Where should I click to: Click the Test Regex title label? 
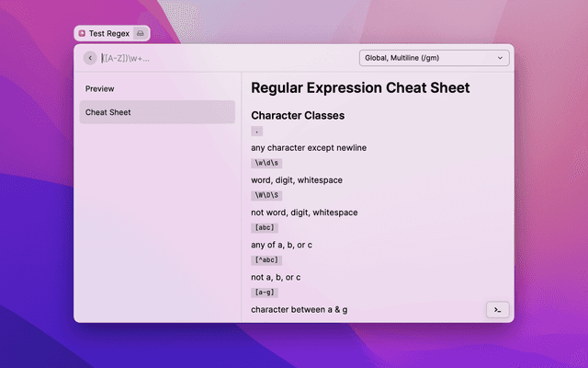click(x=108, y=33)
